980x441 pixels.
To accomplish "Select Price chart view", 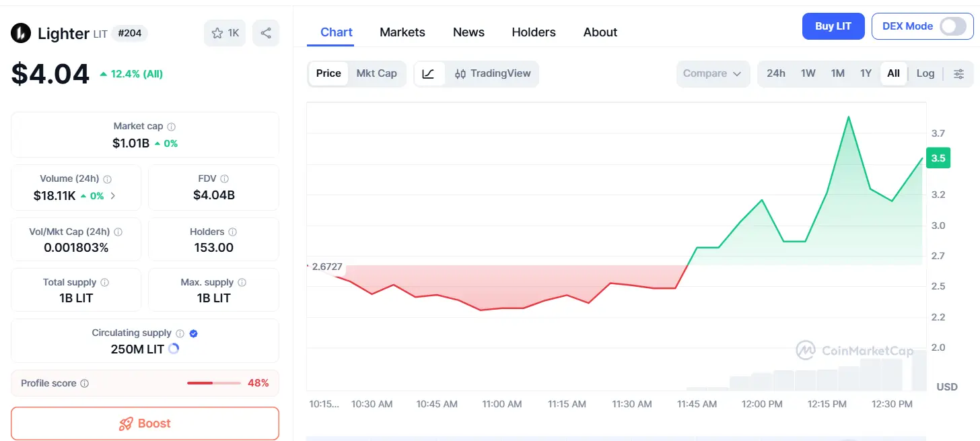I will (328, 73).
